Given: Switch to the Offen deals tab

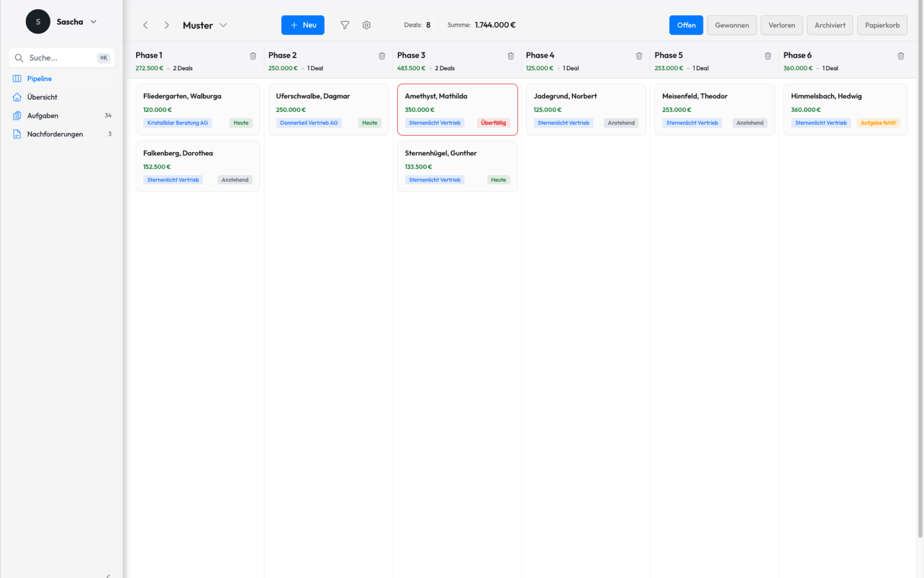Looking at the screenshot, I should pyautogui.click(x=686, y=25).
